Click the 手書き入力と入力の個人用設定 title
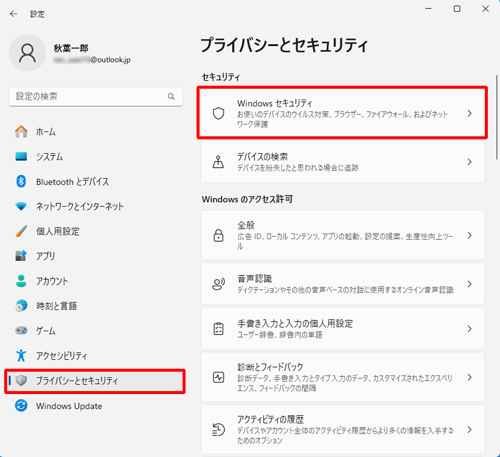Screen dimensions: 500x457 [295, 323]
